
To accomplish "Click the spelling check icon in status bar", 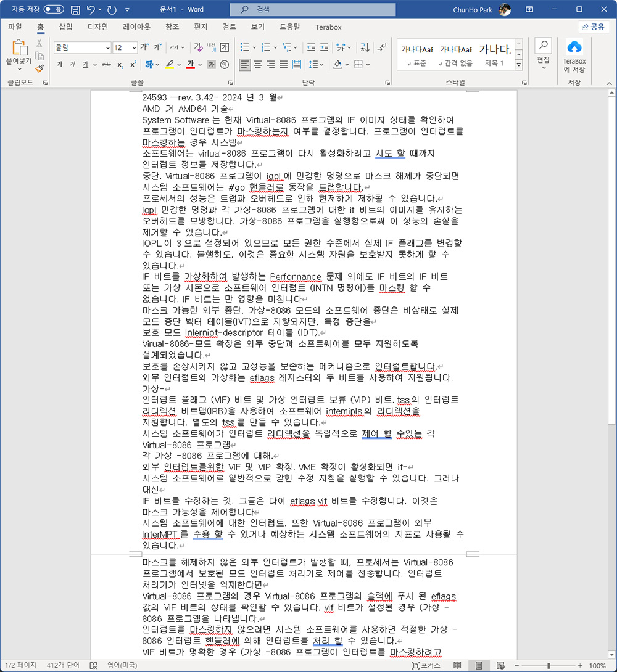I will tap(93, 665).
